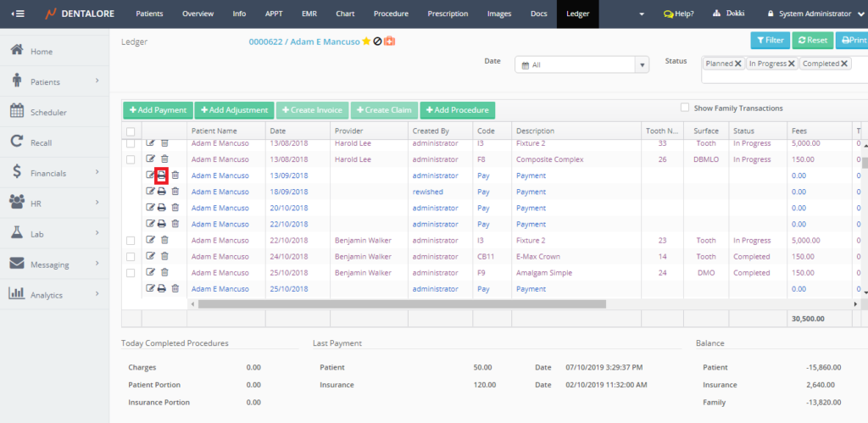
Task: Click the Add Payment button
Action: coord(158,110)
